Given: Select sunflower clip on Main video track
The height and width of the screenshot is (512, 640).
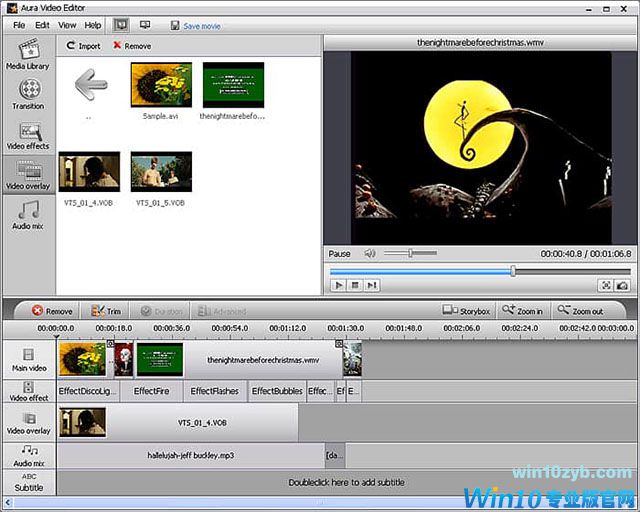Looking at the screenshot, I should point(82,359).
